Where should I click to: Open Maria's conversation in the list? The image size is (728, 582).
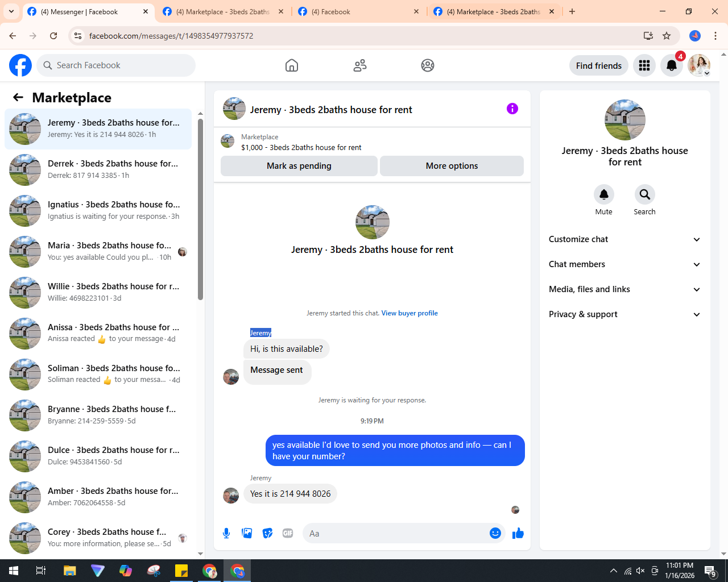pyautogui.click(x=98, y=252)
